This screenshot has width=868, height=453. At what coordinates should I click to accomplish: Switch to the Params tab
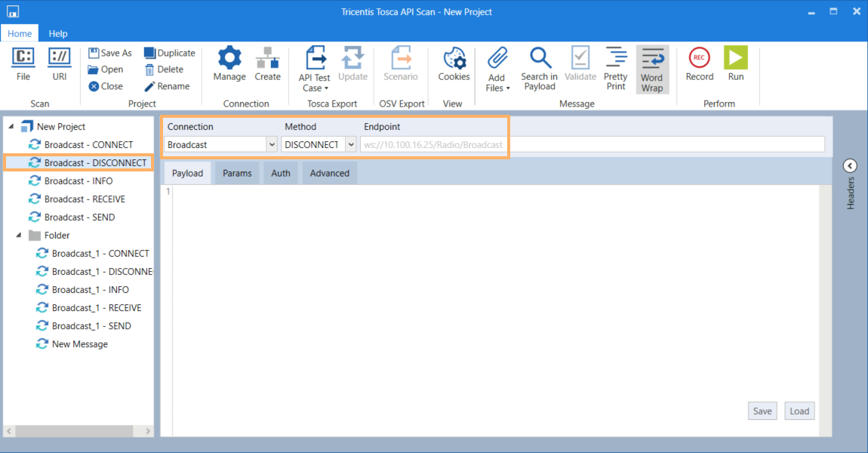click(237, 173)
